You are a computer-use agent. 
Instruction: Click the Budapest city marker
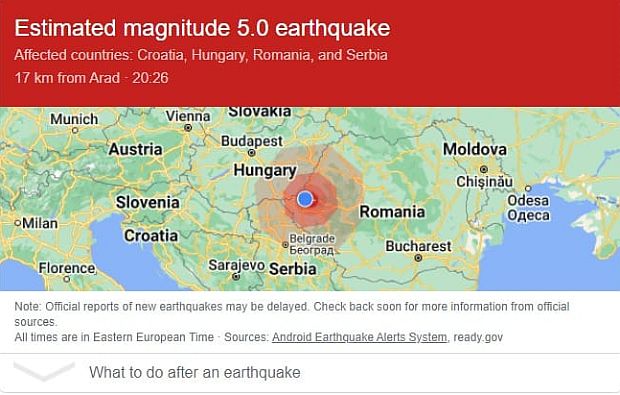[251, 152]
